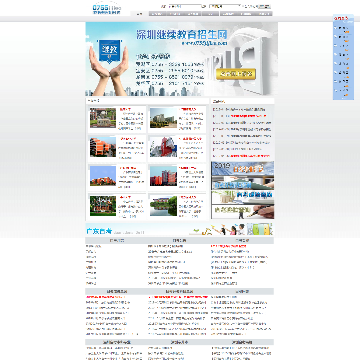This screenshot has width=360, height=360.
Task: Open school photo of red and white modern building
Action: 163,147
